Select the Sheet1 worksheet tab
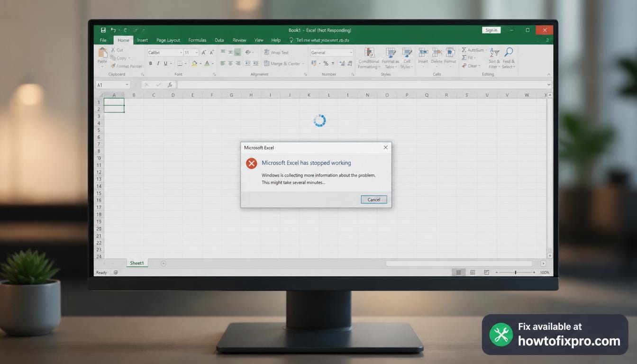The width and height of the screenshot is (637, 364). coord(137,263)
